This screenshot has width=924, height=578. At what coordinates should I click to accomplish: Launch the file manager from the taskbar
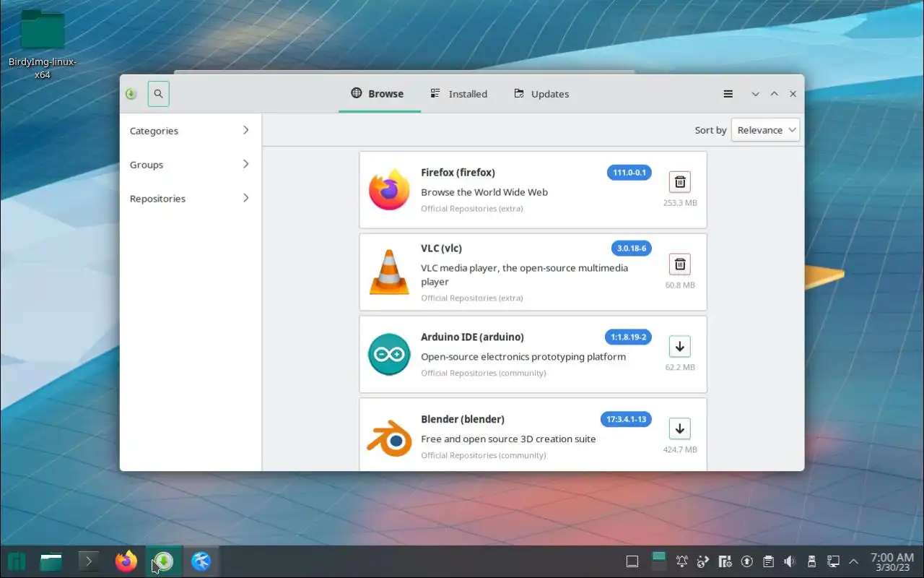coord(51,561)
